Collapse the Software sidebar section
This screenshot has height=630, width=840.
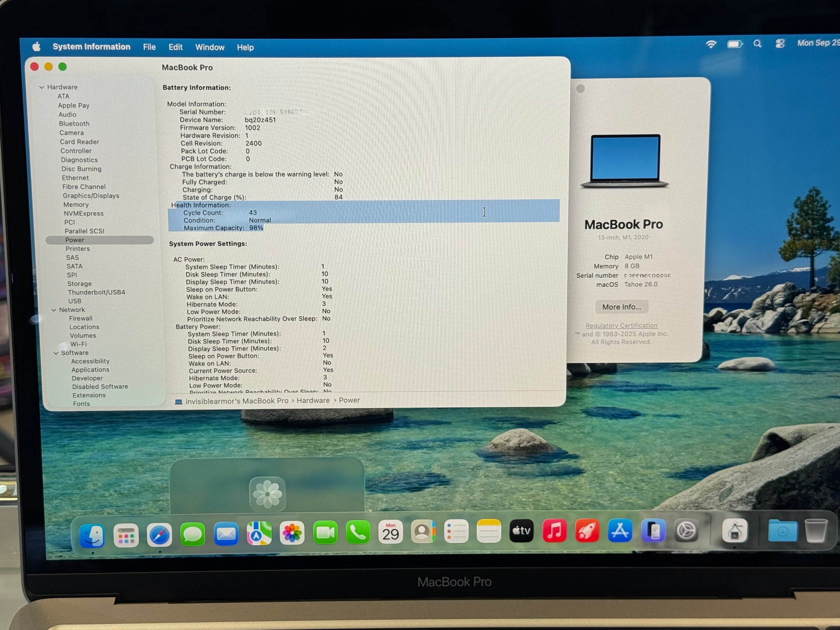56,353
